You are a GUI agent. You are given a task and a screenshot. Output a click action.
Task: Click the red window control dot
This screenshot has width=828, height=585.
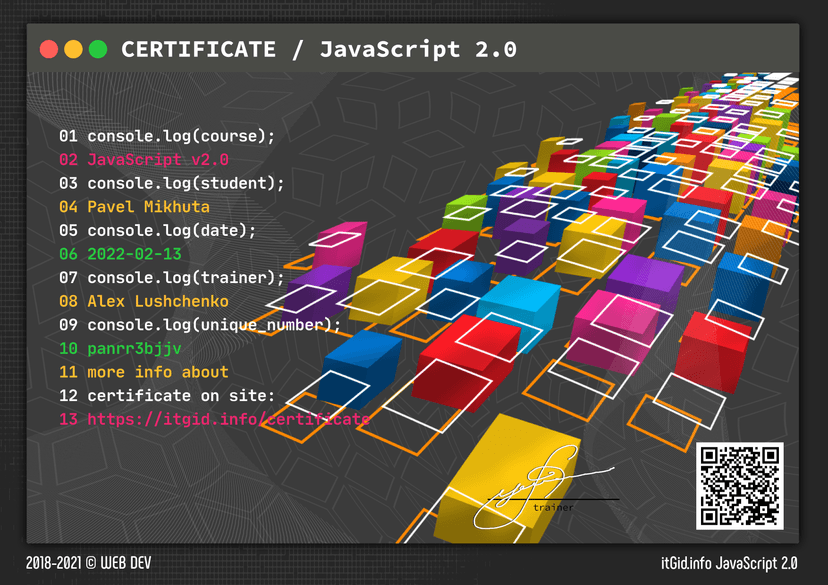(x=47, y=46)
